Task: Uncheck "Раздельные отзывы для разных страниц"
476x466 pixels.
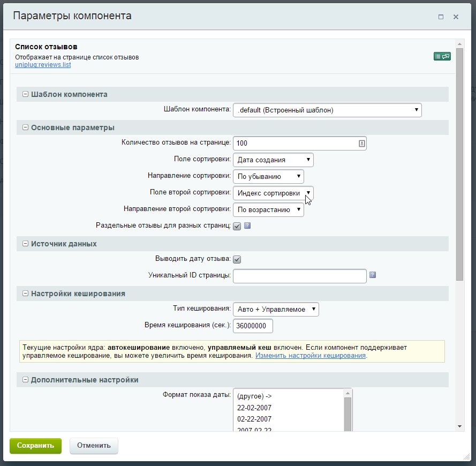Action: [x=237, y=226]
